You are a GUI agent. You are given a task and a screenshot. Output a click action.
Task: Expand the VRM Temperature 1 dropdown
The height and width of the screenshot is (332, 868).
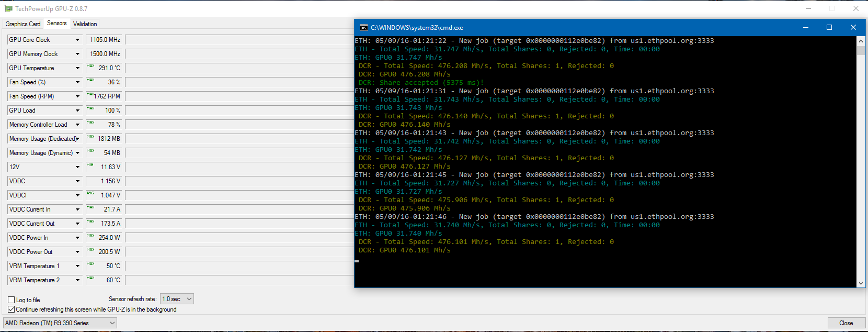(x=77, y=266)
